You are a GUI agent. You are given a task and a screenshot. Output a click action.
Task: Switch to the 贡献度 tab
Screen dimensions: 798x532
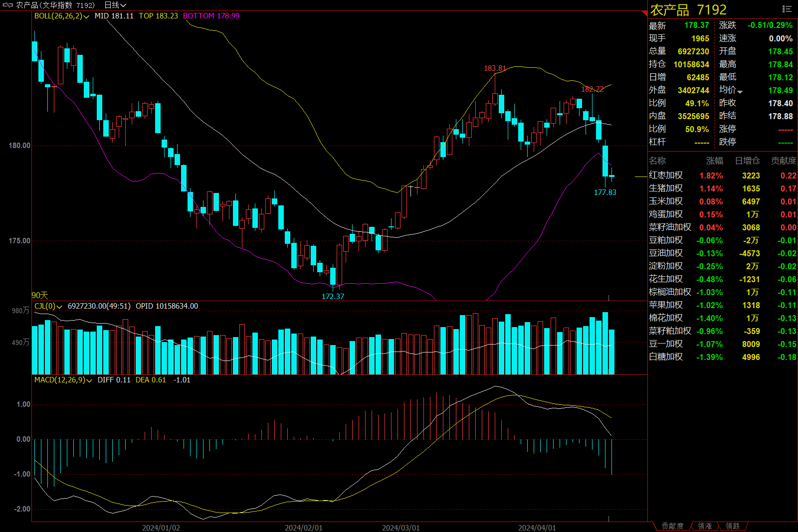click(672, 526)
